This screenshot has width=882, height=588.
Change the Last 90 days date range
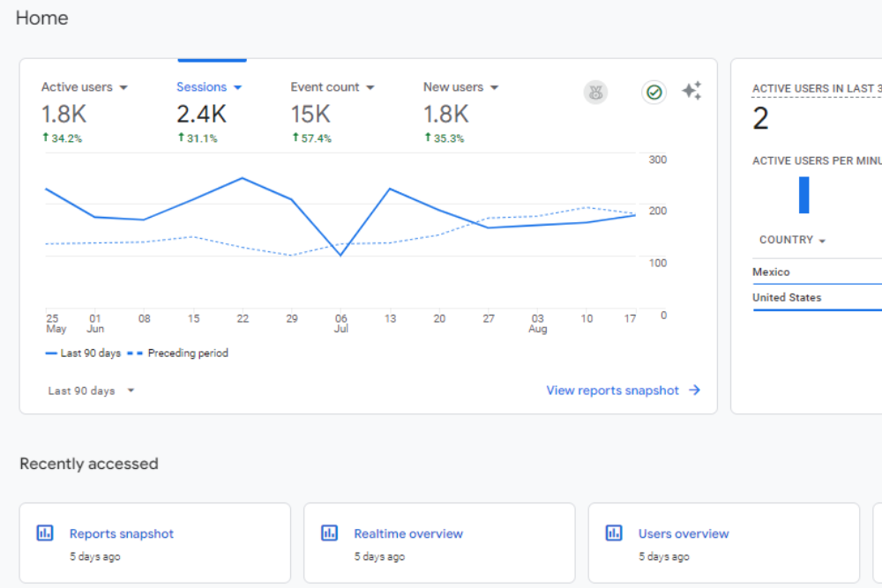point(91,391)
